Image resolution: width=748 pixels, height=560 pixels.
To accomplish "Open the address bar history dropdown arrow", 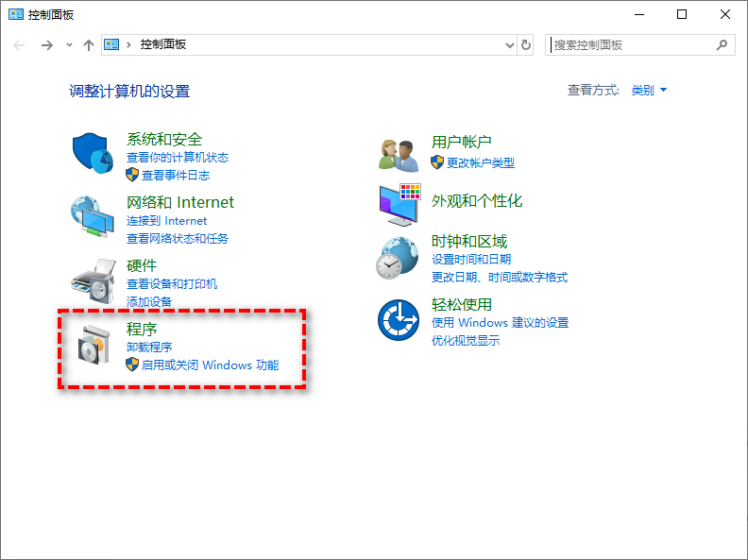I will [x=509, y=44].
